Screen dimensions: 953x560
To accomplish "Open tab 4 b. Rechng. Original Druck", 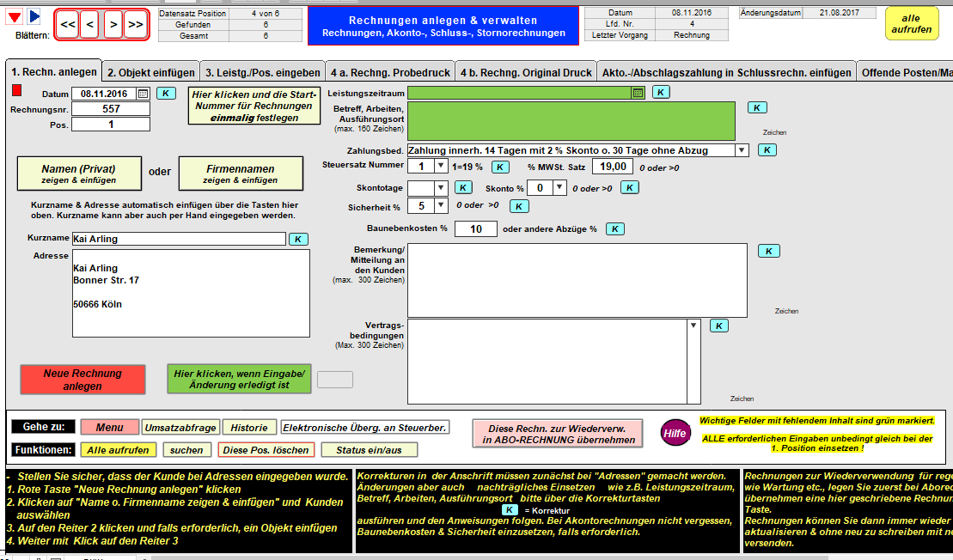I will (526, 73).
